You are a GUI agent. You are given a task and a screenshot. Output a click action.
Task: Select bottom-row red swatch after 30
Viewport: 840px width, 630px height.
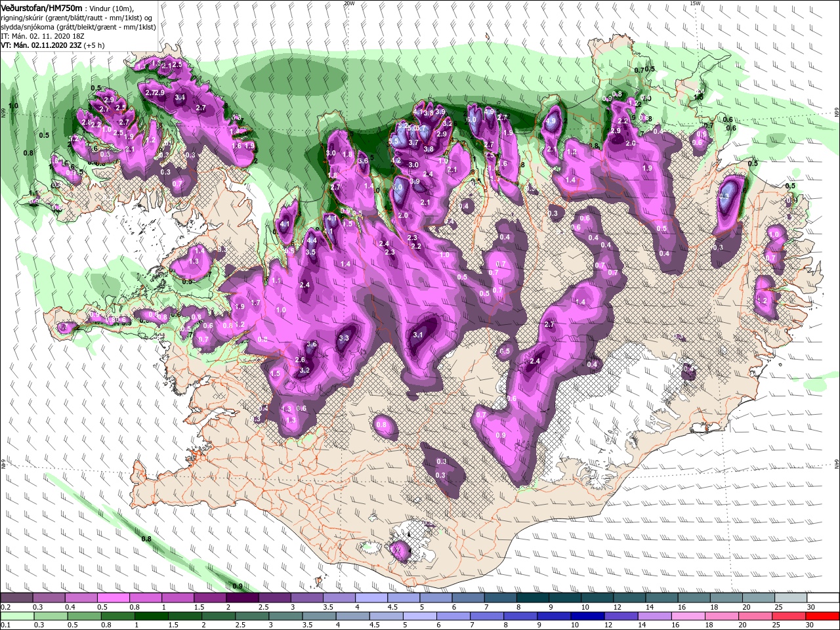(823, 616)
